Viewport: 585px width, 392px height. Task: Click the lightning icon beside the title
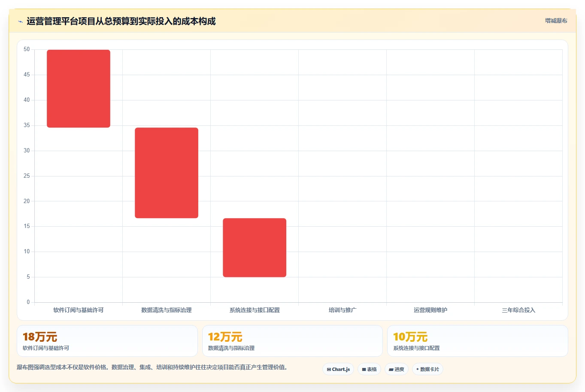pyautogui.click(x=20, y=21)
